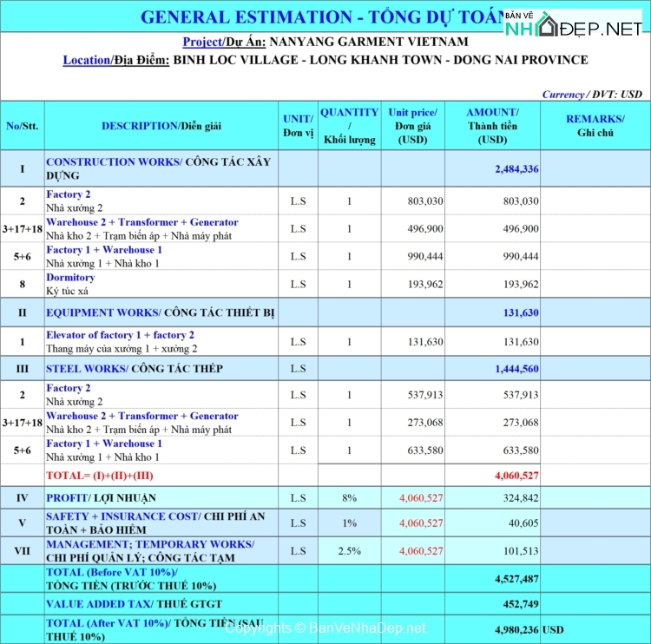
Task: Click the Construction Works total 2,484,336 cell
Action: click(x=492, y=169)
